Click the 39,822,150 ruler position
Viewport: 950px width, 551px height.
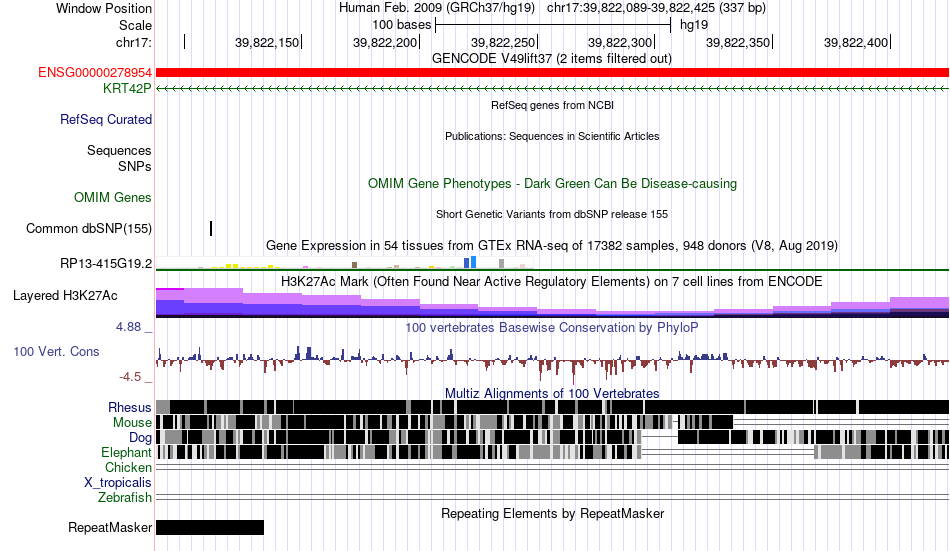pyautogui.click(x=267, y=42)
